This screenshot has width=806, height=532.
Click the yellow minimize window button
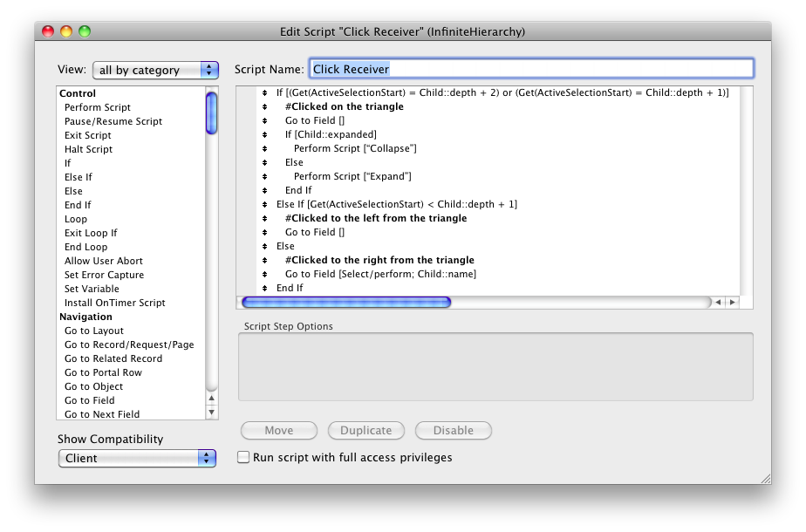click(66, 31)
